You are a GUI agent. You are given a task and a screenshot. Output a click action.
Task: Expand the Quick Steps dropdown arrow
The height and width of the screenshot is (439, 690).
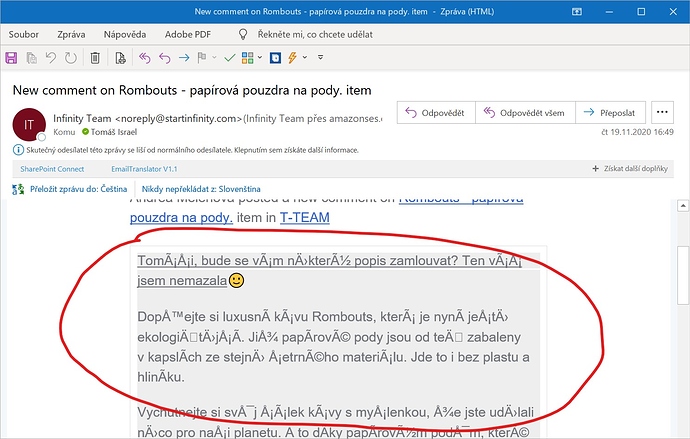(x=305, y=57)
